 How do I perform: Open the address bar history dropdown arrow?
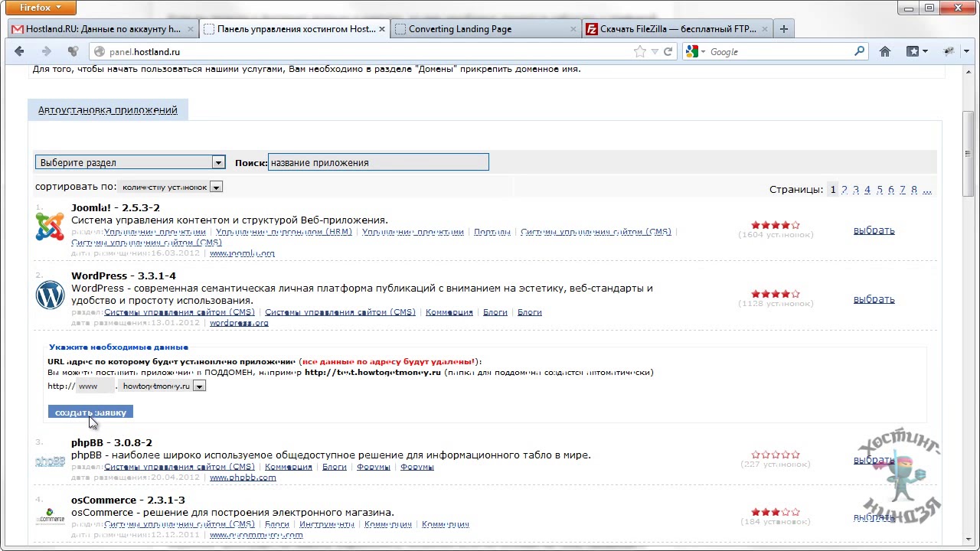[653, 51]
